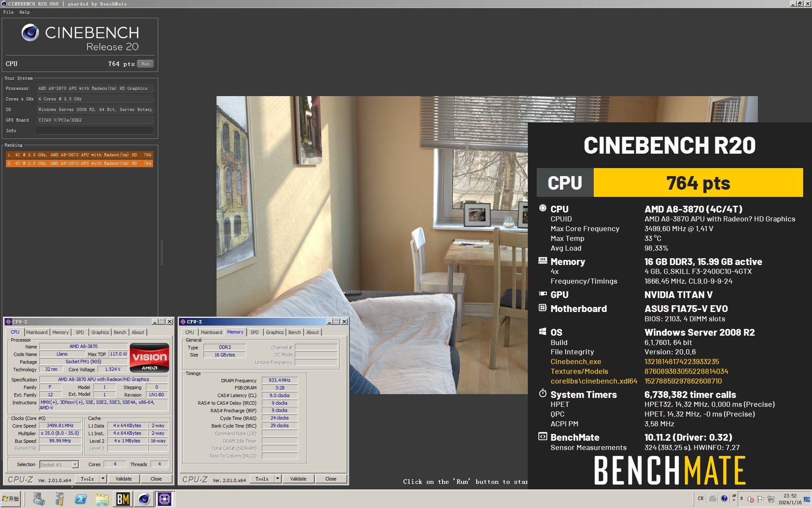Click Close button in Memory CPU-Z window
812x508 pixels.
[x=331, y=479]
